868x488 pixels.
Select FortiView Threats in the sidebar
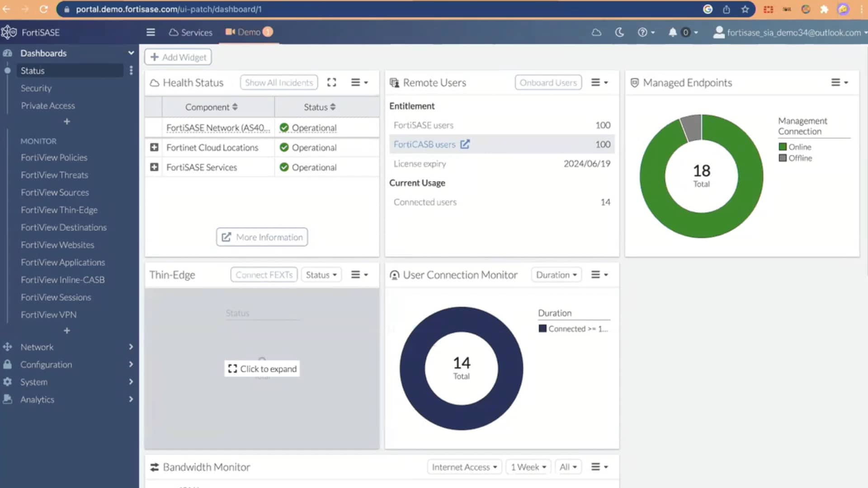click(x=54, y=175)
